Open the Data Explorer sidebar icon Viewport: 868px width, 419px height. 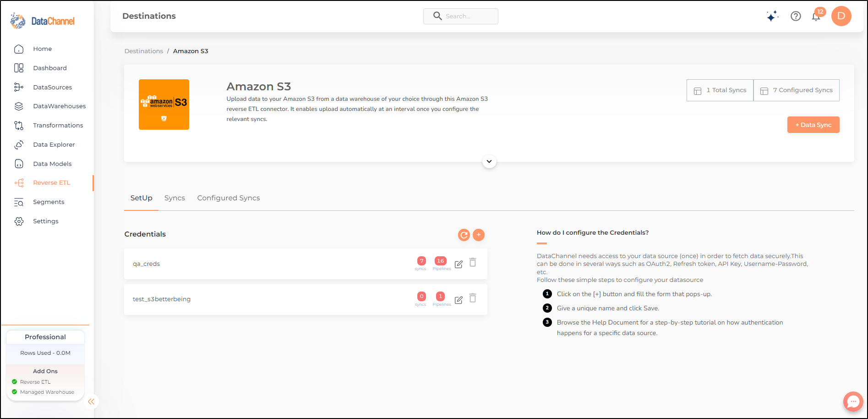pos(19,144)
